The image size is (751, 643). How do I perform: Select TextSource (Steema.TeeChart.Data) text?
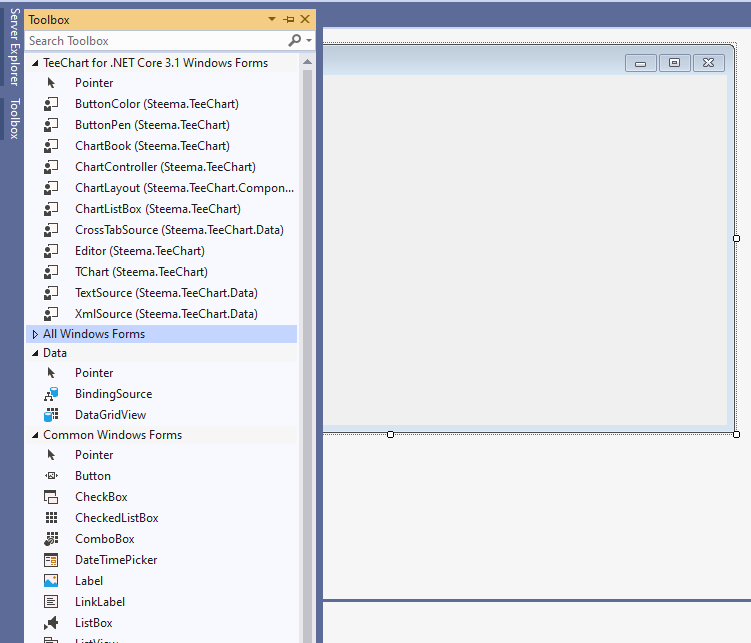pos(166,293)
